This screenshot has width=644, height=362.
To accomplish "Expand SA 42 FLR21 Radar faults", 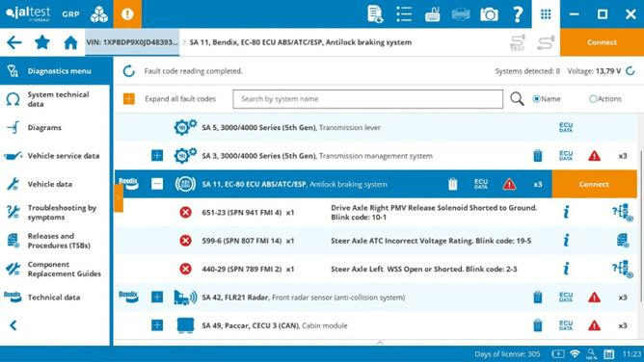I will [157, 297].
